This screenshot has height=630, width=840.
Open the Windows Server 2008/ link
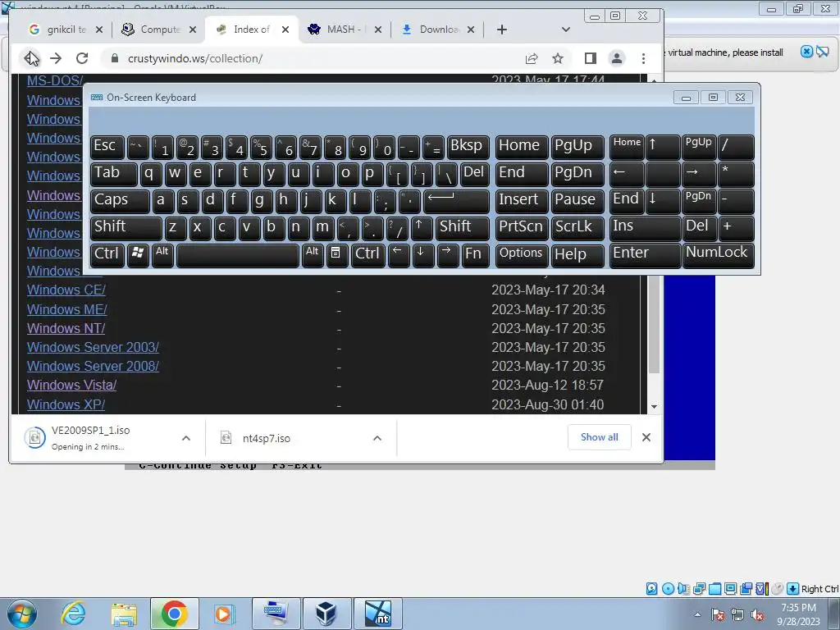(x=94, y=366)
